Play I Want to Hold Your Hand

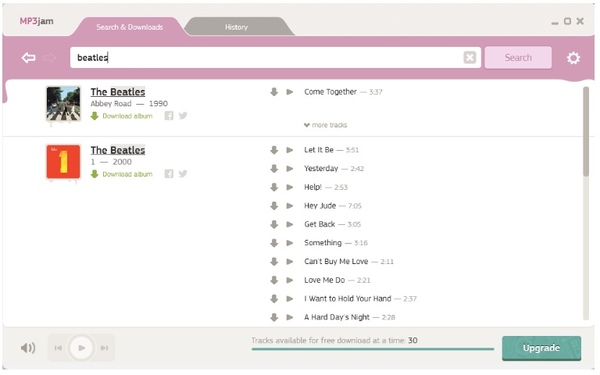pos(290,299)
